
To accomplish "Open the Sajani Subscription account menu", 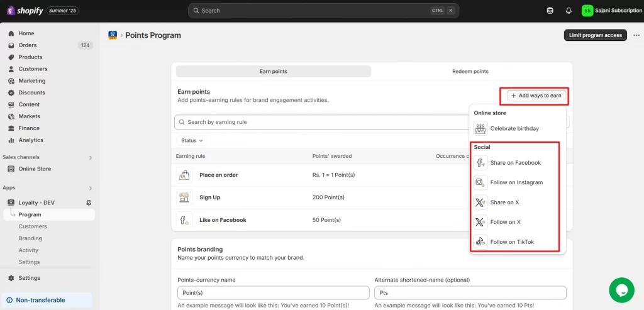I will tap(611, 11).
